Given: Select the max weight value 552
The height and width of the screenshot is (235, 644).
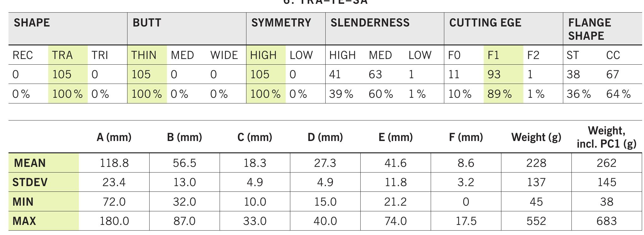Looking at the screenshot, I should 536,221.
